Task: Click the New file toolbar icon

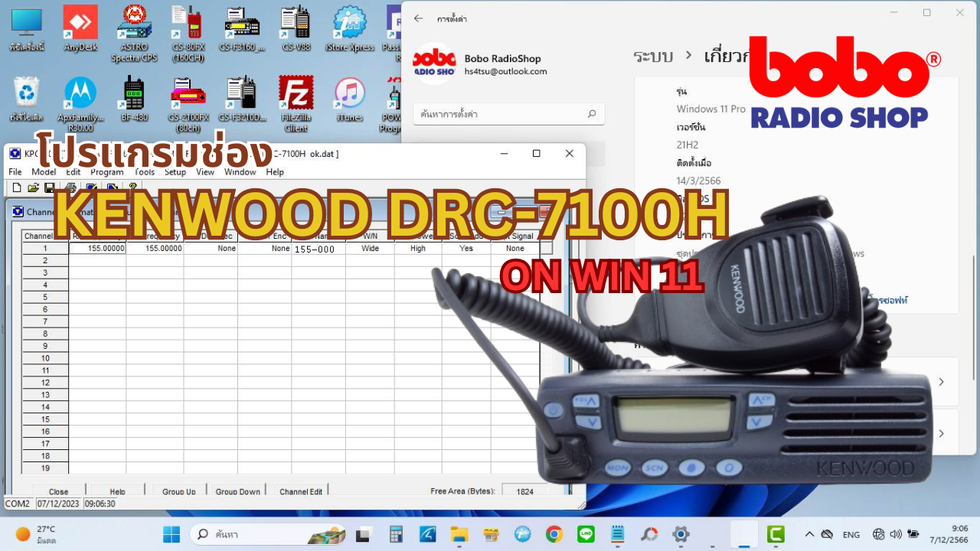Action: coord(17,187)
